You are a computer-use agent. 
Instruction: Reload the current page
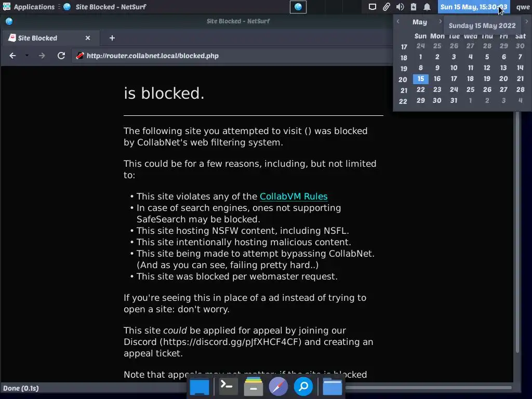click(61, 56)
